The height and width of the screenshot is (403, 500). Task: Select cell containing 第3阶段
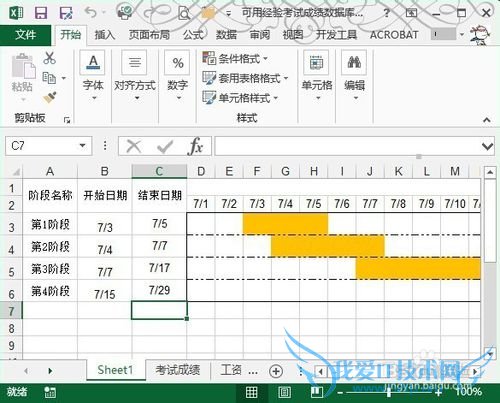50,269
